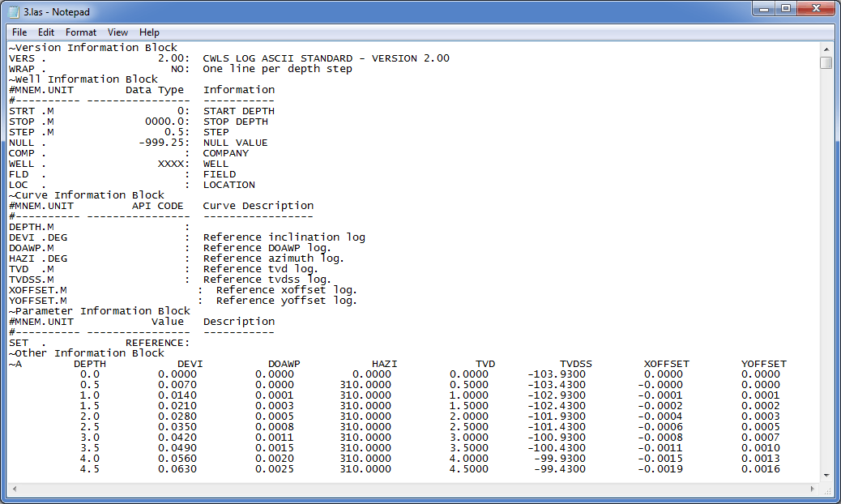Screen dimensions: 841x504
Task: Maximize the Notepad window
Action: tap(785, 9)
